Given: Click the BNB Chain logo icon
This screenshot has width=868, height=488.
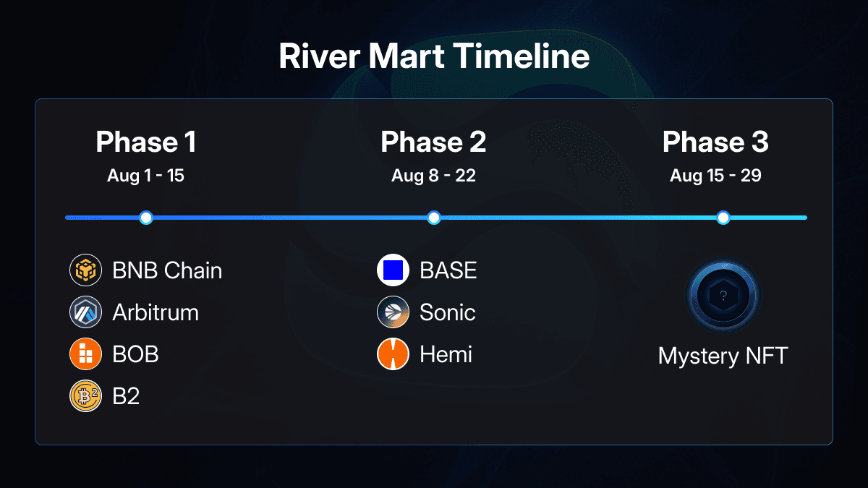Looking at the screenshot, I should (86, 270).
